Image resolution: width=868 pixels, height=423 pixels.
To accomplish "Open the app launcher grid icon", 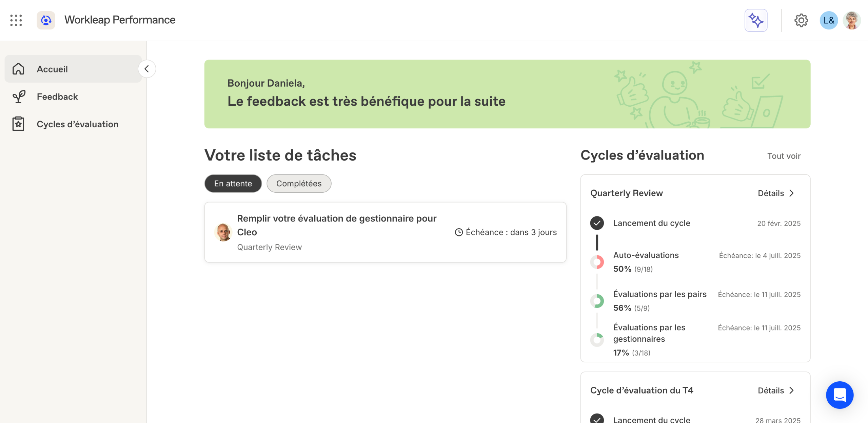I will click(x=16, y=20).
